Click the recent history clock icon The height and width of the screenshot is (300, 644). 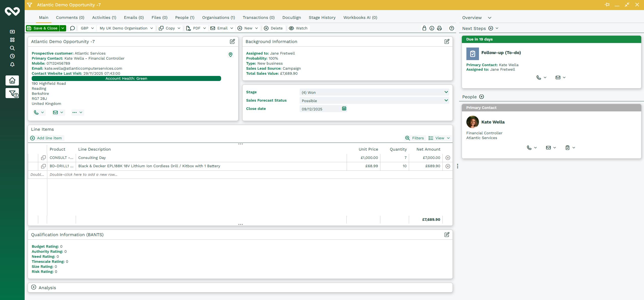tap(12, 56)
